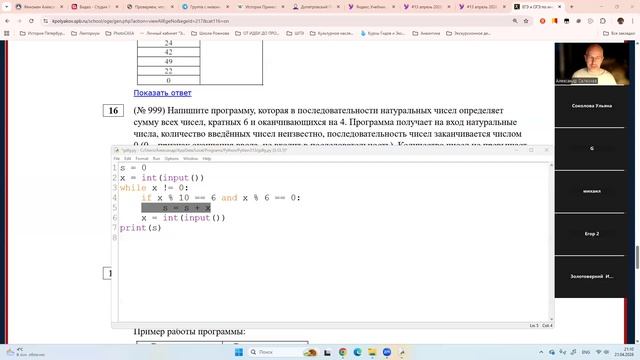Open the File menu in IDLE
This screenshot has width=640, height=360.
tap(117, 158)
